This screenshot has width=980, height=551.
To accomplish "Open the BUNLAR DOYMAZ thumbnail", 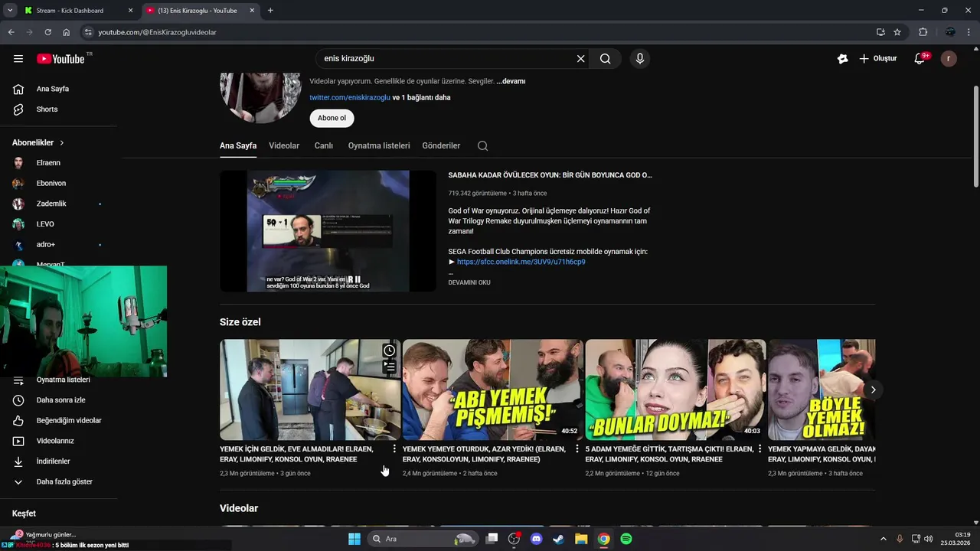I will 675,390.
